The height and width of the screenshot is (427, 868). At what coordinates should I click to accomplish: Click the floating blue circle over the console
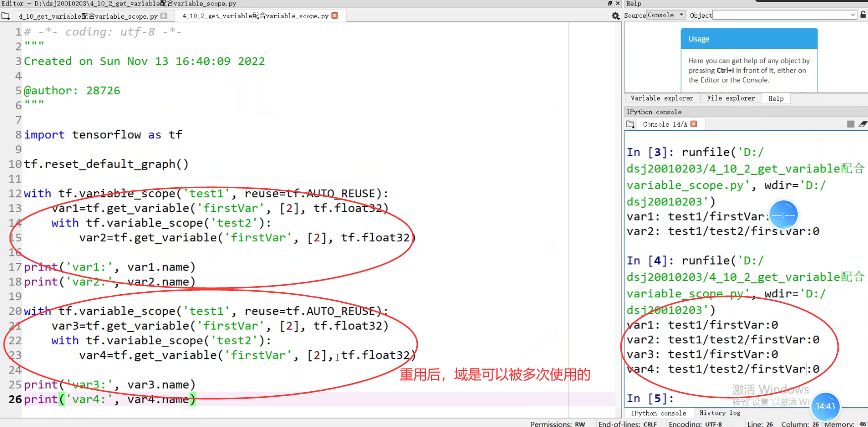[x=783, y=215]
